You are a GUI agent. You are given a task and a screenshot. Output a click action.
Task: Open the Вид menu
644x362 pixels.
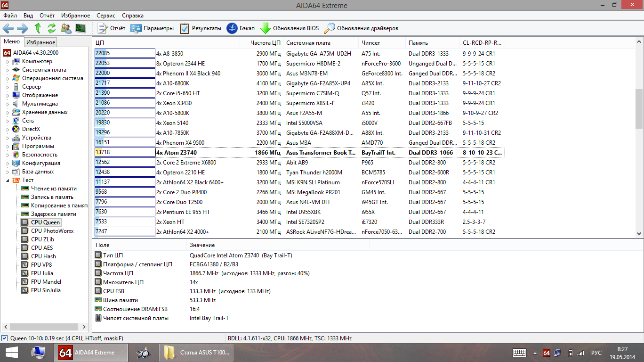(28, 16)
